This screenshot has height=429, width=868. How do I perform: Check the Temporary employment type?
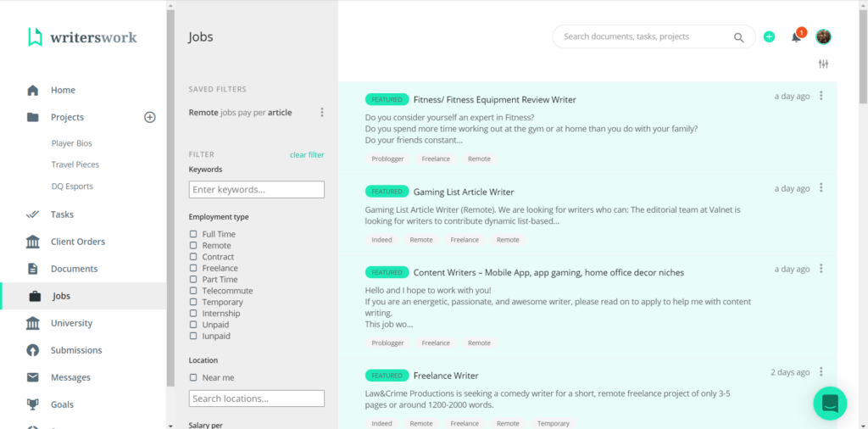coord(193,302)
